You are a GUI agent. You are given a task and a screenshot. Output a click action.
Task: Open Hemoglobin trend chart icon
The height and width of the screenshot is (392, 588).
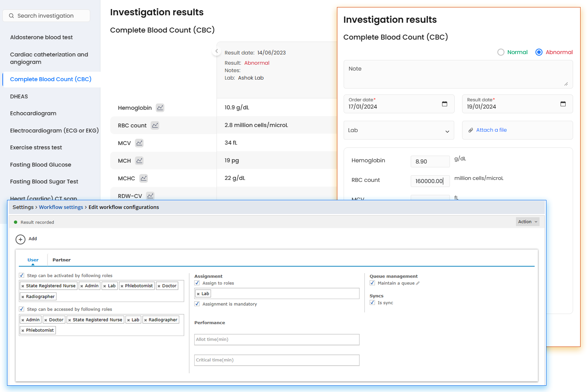[160, 108]
